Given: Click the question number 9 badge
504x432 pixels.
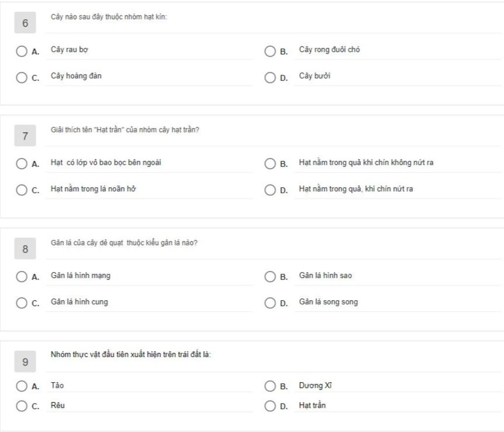Looking at the screenshot, I should click(x=25, y=362).
